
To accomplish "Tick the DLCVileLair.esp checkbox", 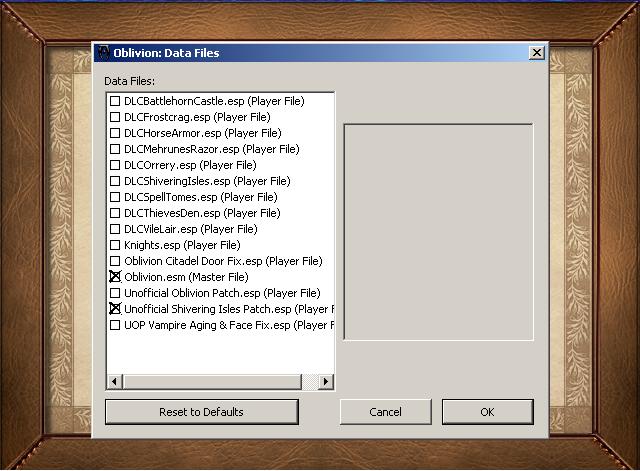I will [115, 229].
